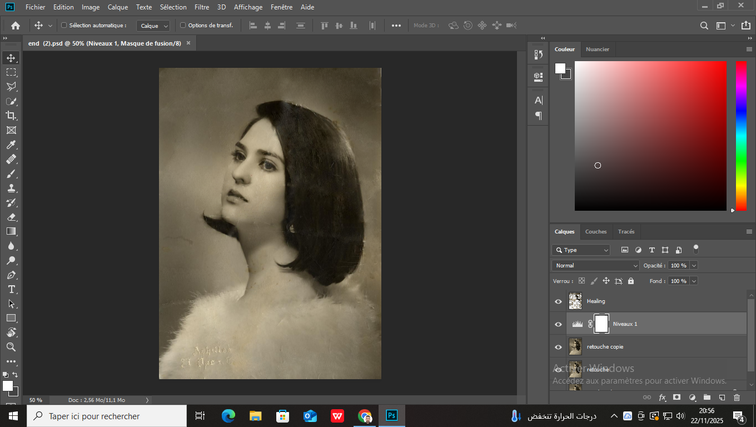Select the Horizontal Type tool

click(x=12, y=289)
